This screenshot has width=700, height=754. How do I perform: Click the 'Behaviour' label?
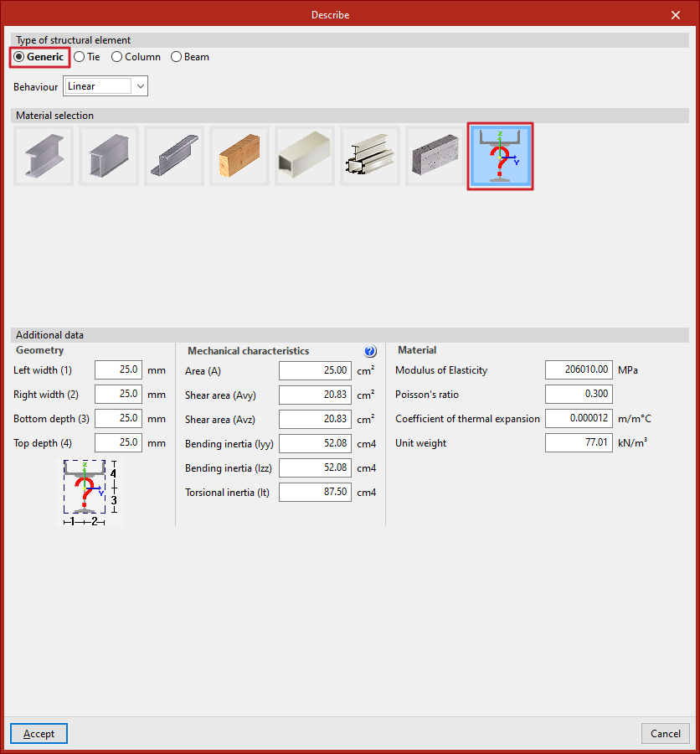point(35,87)
